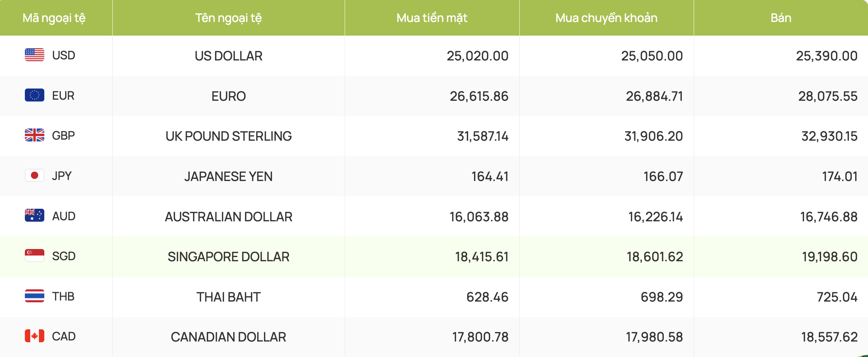Click the Japan flag icon

tap(35, 176)
